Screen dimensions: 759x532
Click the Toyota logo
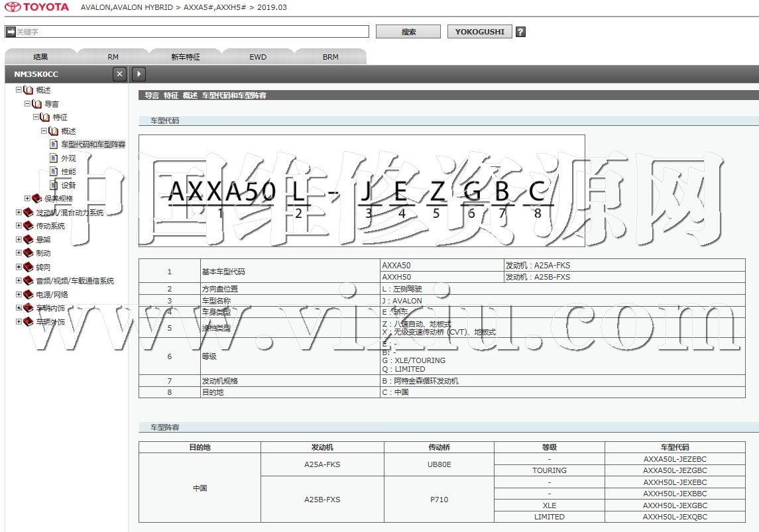tap(37, 7)
